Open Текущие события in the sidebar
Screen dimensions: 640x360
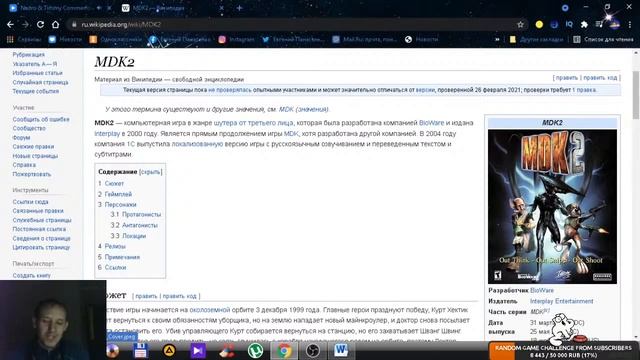point(36,91)
